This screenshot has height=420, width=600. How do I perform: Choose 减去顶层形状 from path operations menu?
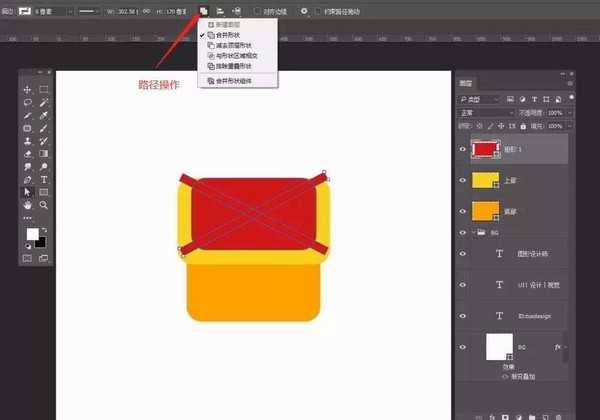click(x=233, y=45)
